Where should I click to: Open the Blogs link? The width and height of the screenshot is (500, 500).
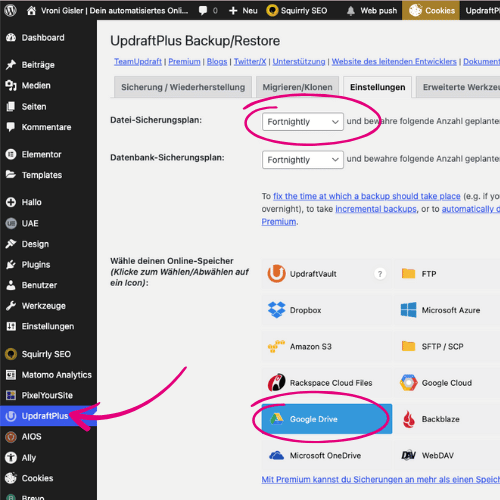(x=217, y=62)
